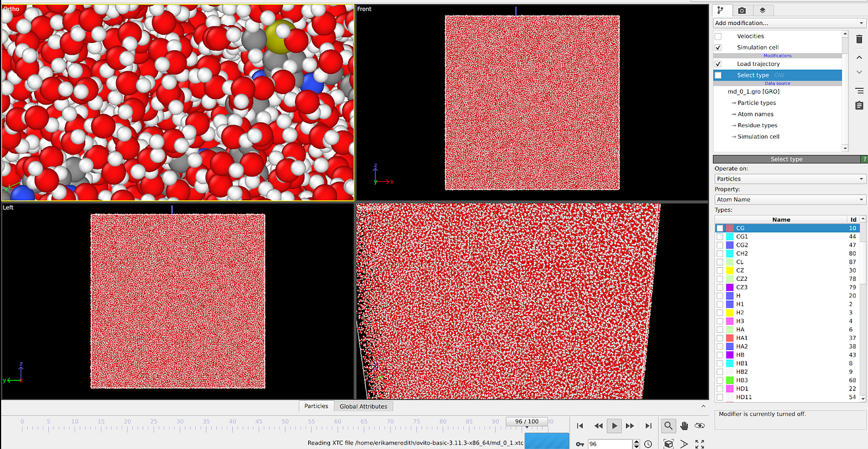This screenshot has height=449, width=868.
Task: Activate the Orbit camera tool
Action: (x=700, y=426)
